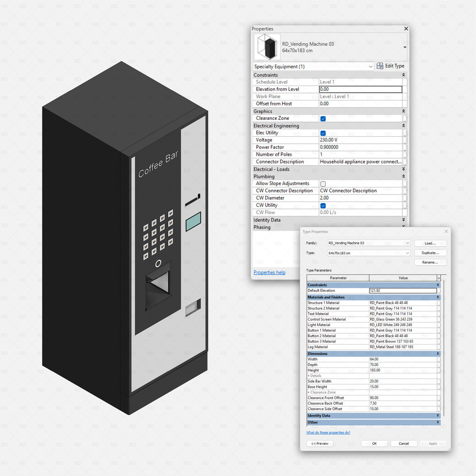
Task: Click the Parameter column header
Action: pos(338,278)
